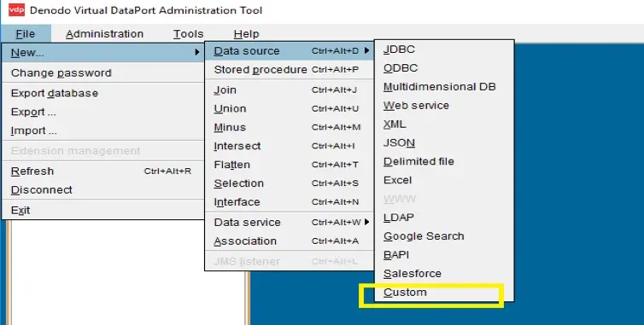Choose Export database
Image resolution: width=644 pixels, height=325 pixels.
click(x=103, y=93)
